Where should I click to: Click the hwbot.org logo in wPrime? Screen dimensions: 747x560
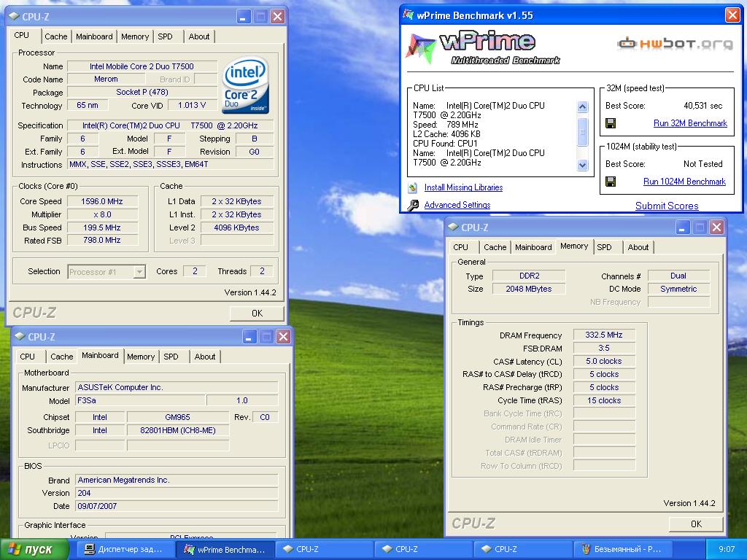point(675,44)
